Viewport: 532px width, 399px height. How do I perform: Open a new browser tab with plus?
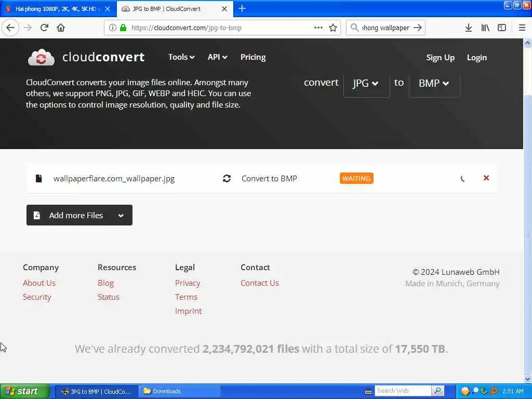point(242,8)
